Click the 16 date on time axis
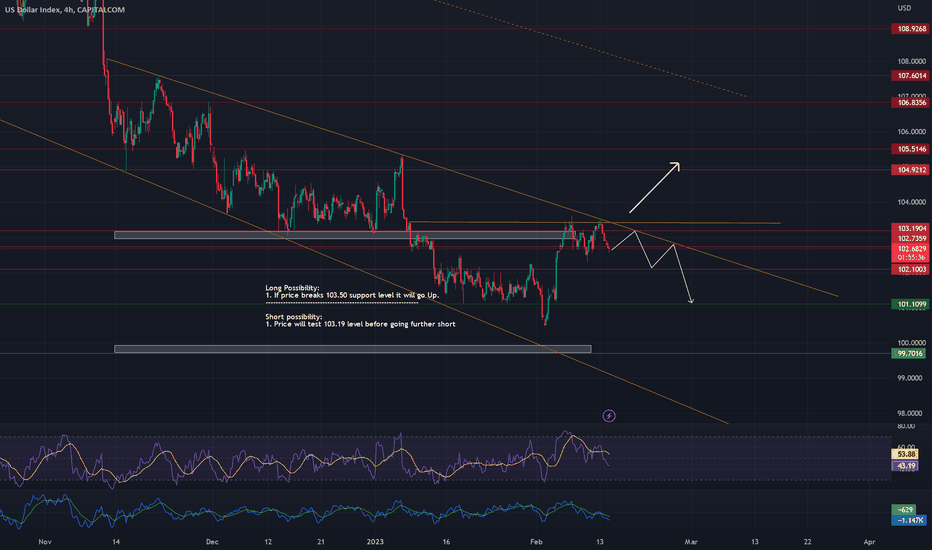 (x=446, y=542)
